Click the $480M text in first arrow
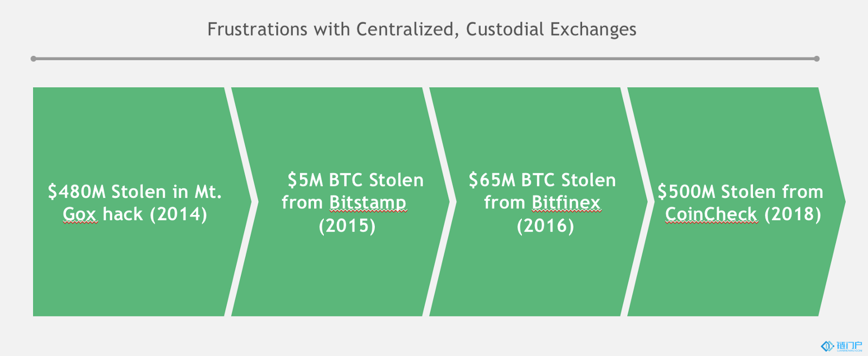The image size is (868, 356). coord(76,192)
